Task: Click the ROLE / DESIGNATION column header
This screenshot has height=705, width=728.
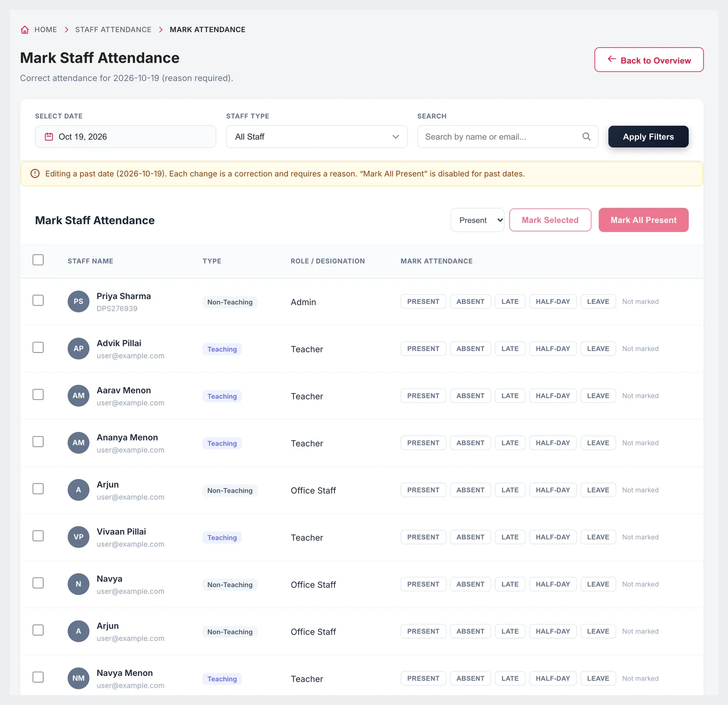Action: tap(328, 261)
